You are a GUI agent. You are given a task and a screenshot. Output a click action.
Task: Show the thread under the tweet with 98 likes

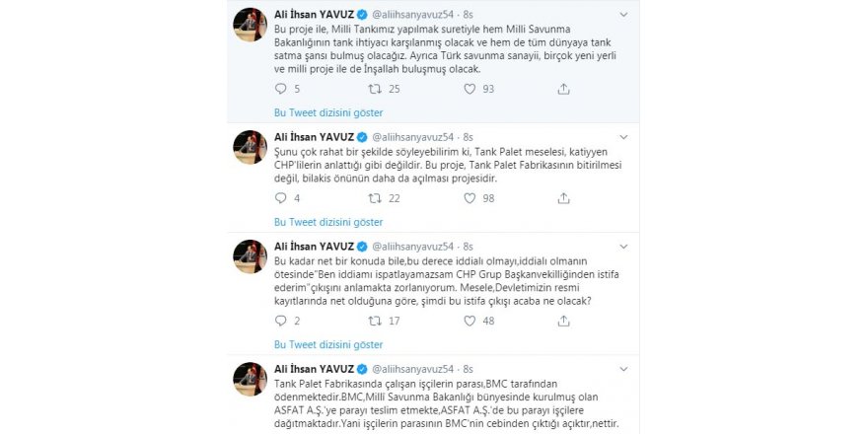(x=327, y=222)
